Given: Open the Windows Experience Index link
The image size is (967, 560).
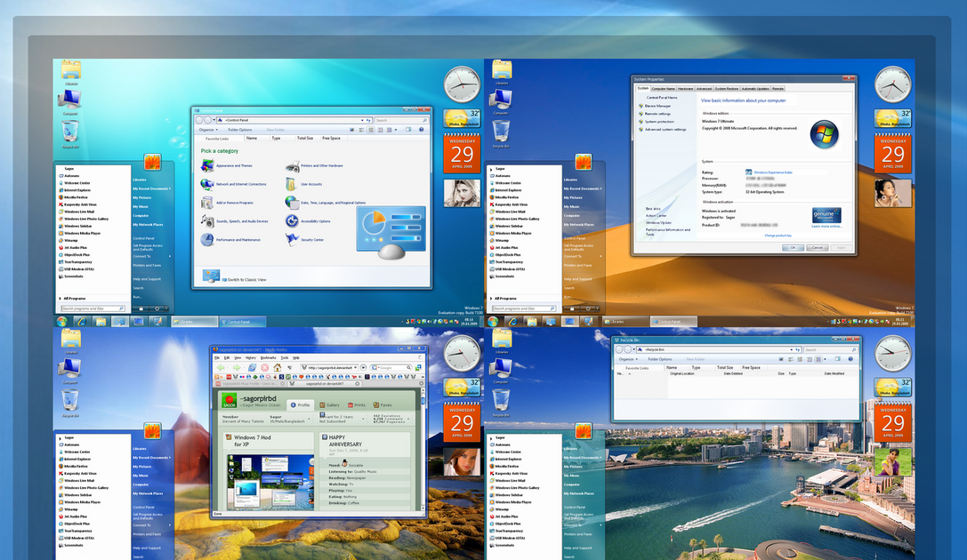Looking at the screenshot, I should (773, 172).
